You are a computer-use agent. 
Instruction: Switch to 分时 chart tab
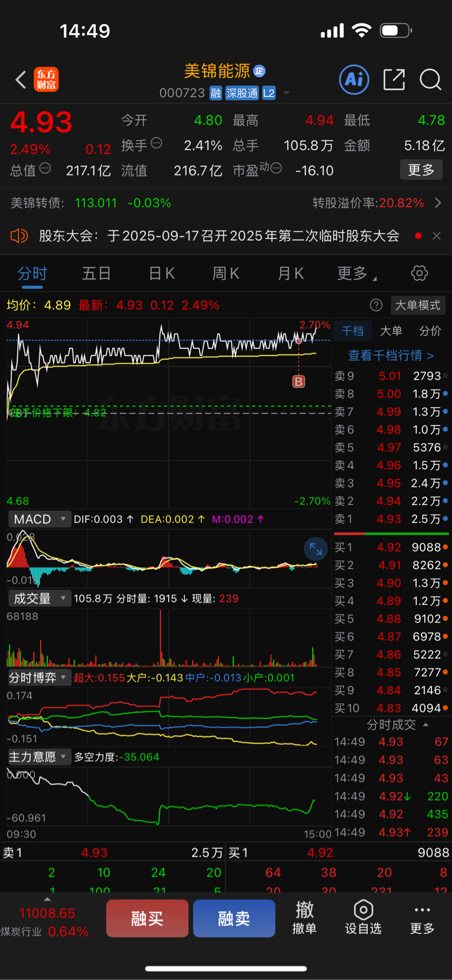(x=32, y=274)
